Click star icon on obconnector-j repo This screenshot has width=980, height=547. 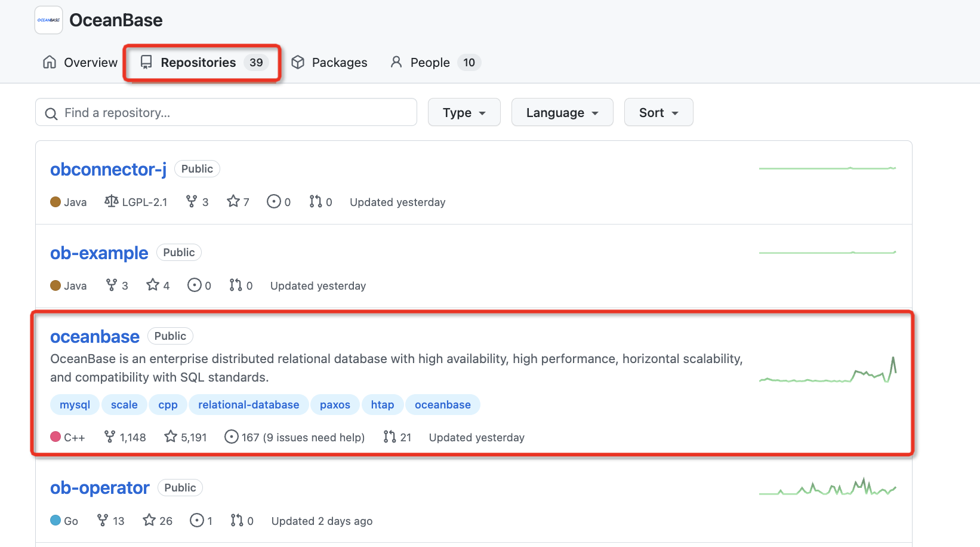(233, 201)
